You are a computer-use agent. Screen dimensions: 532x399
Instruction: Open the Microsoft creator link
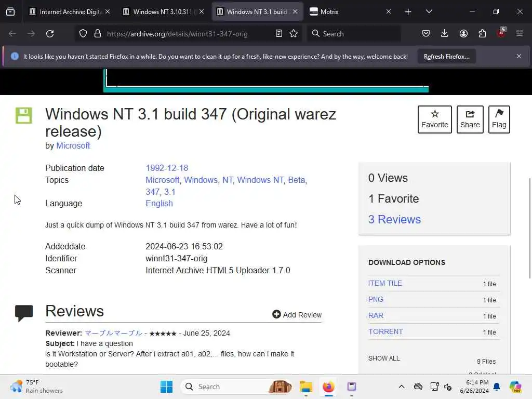(x=73, y=146)
